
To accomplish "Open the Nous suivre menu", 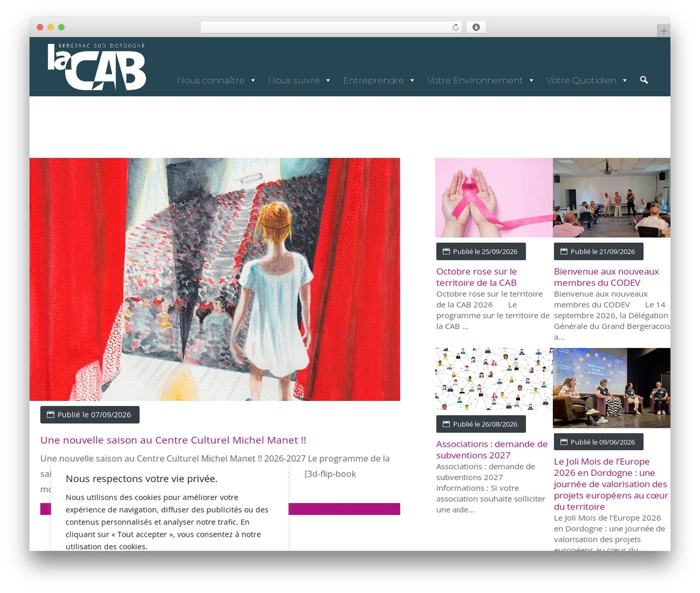I will [294, 80].
